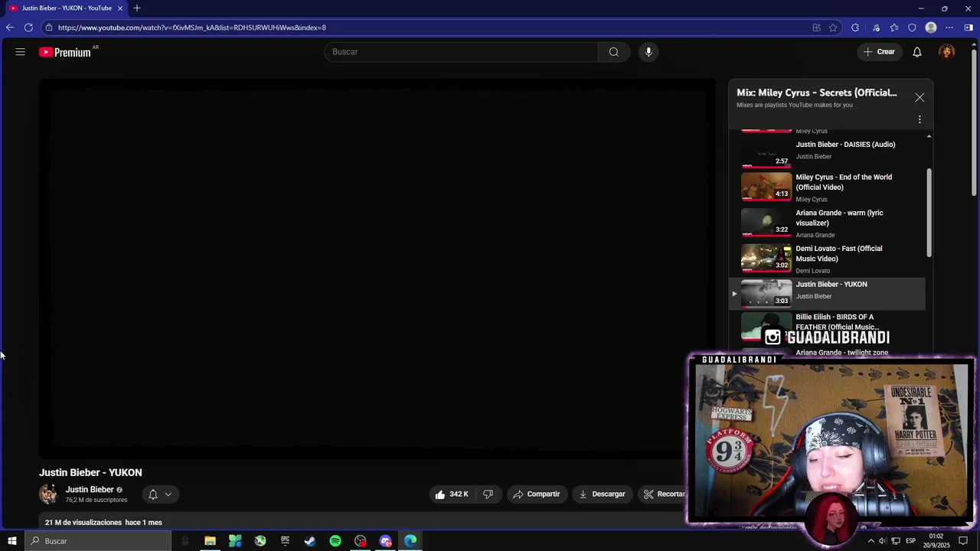The height and width of the screenshot is (551, 980).
Task: Dislike the video with the thumbs-down
Action: 488,494
